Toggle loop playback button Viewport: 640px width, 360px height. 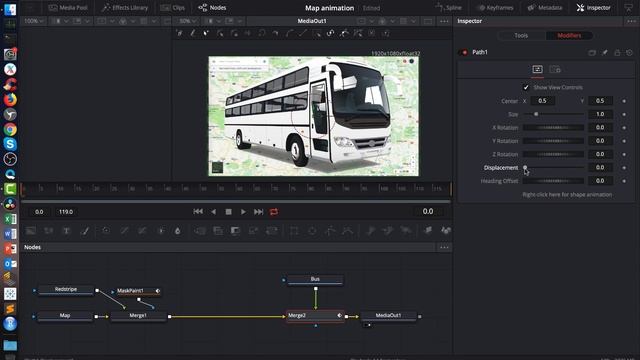[274, 211]
